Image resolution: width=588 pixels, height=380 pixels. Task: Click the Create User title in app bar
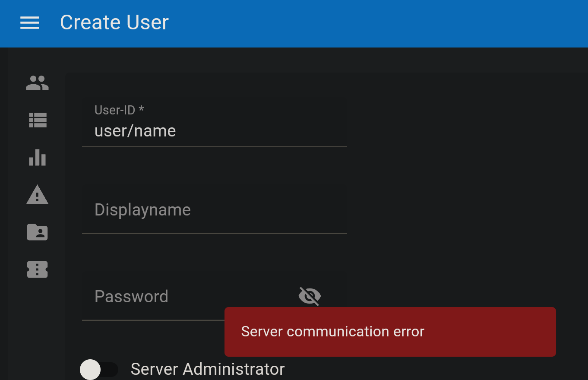(x=114, y=22)
